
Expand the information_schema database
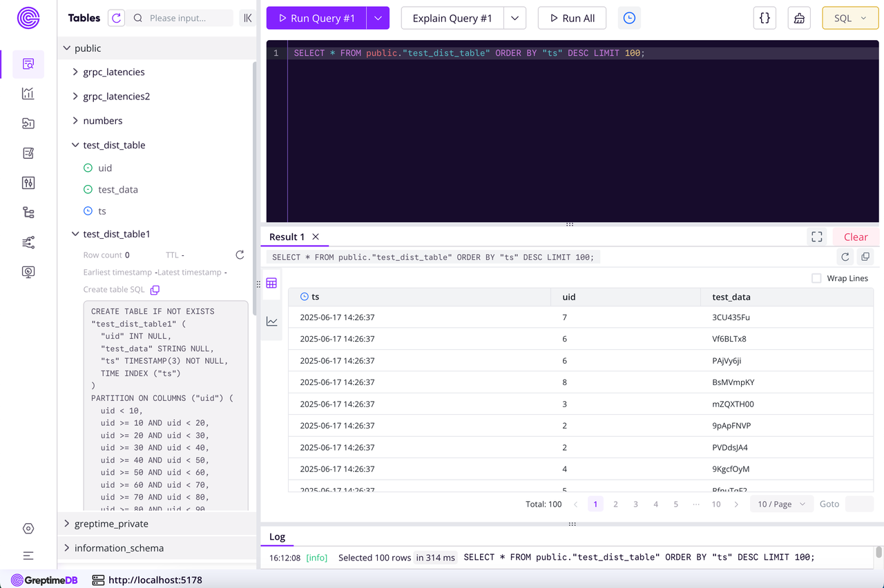pos(67,548)
